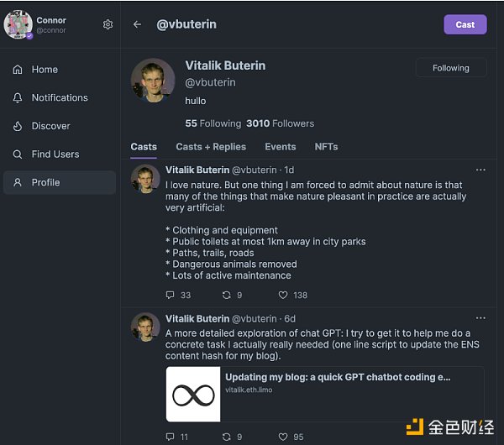The height and width of the screenshot is (445, 504).
Task: Reply to the nature cast comment icon
Action: 171,295
